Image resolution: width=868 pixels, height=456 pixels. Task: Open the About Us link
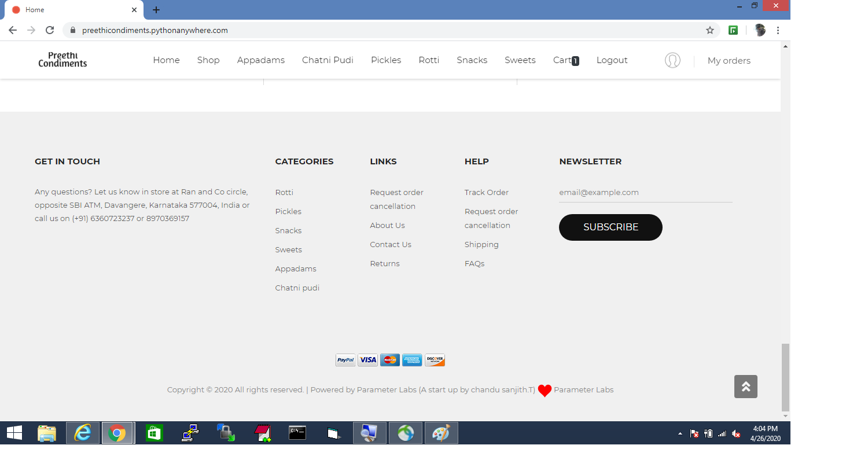point(387,225)
